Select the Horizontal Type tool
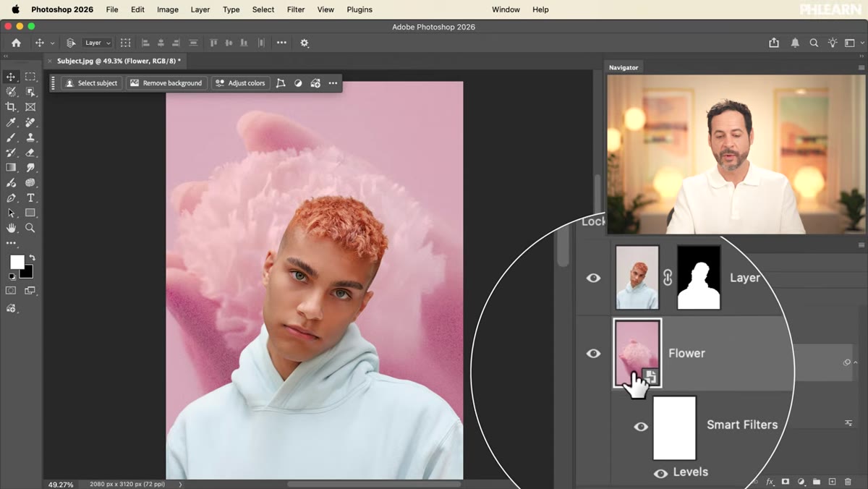Image resolution: width=868 pixels, height=489 pixels. coord(30,198)
